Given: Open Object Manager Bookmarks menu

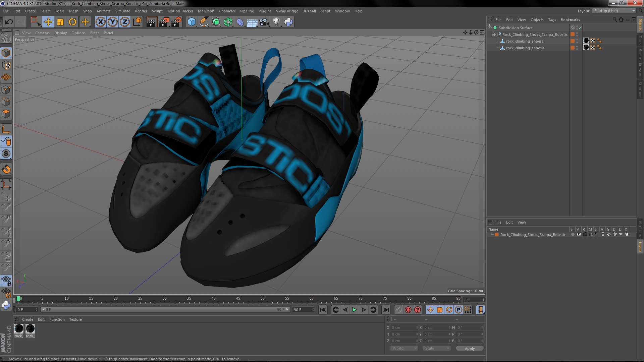Looking at the screenshot, I should tap(570, 20).
